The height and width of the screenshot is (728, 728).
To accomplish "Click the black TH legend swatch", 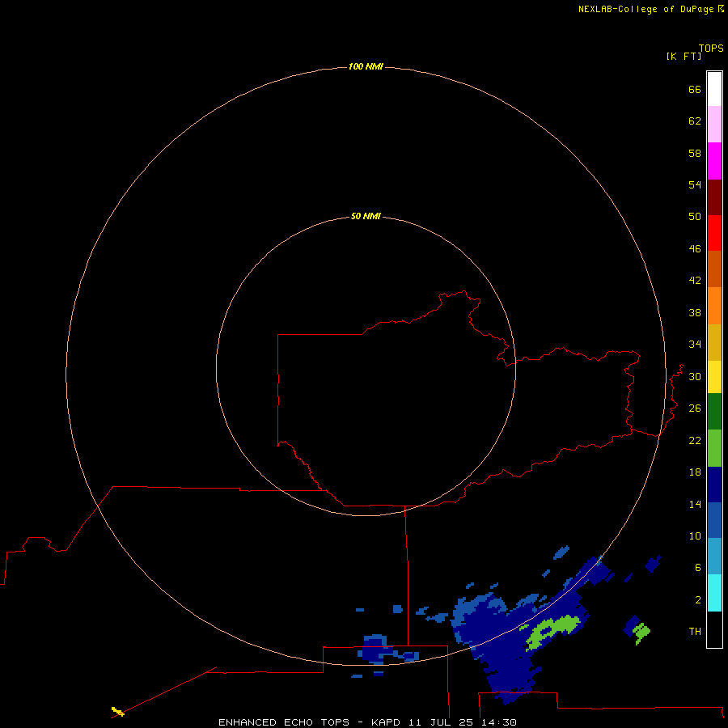I will pyautogui.click(x=714, y=629).
